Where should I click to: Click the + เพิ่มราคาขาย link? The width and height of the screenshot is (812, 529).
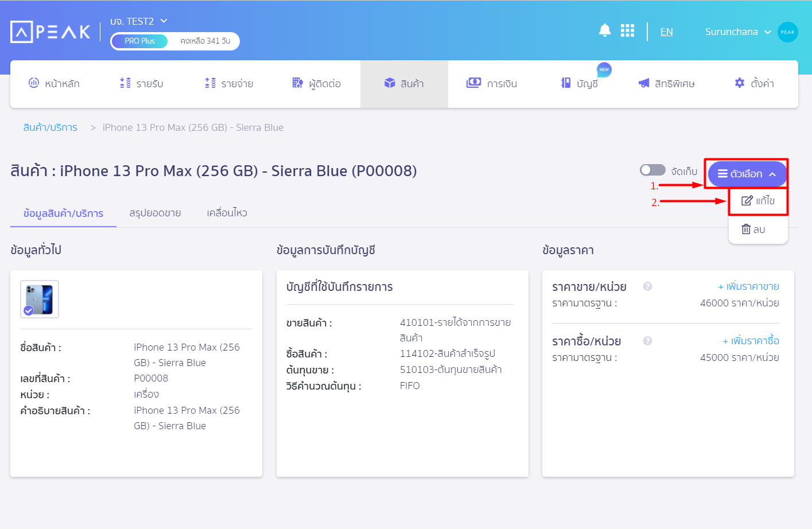tap(748, 286)
